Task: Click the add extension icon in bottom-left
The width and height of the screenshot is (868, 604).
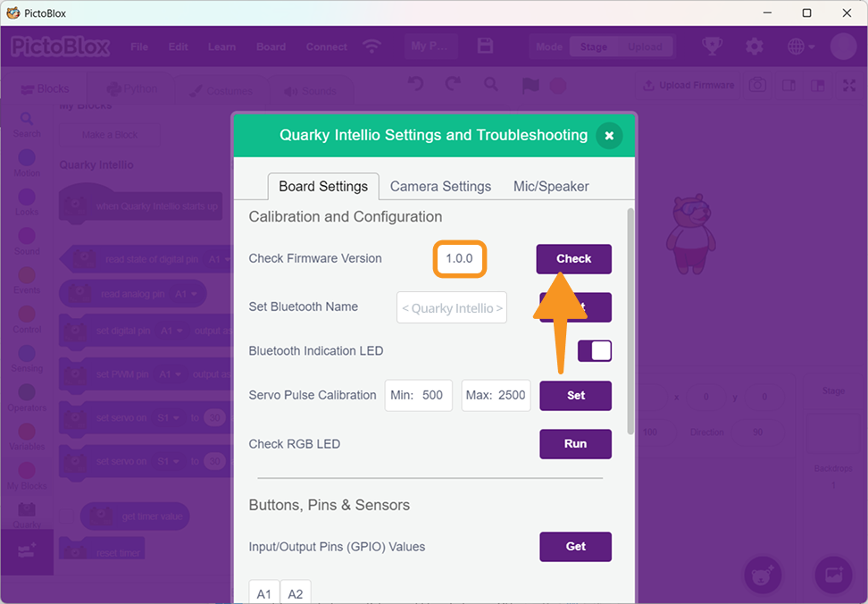Action: tap(27, 552)
